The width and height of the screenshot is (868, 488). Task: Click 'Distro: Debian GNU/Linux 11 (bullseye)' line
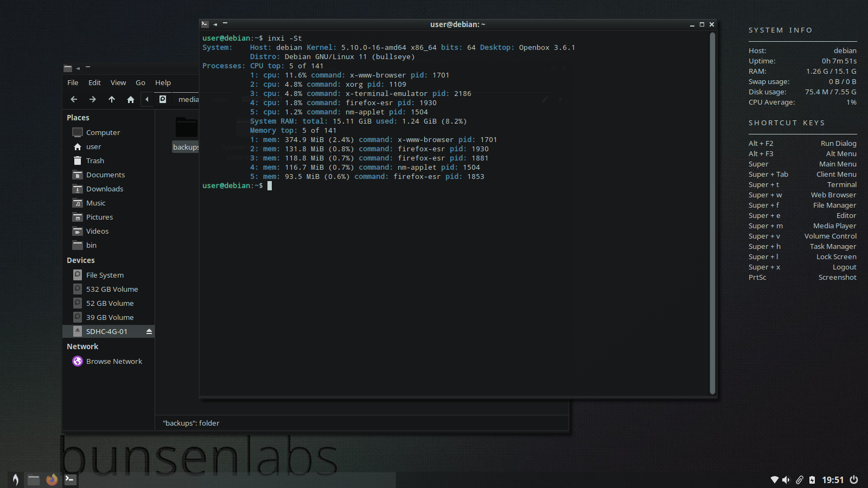332,56
